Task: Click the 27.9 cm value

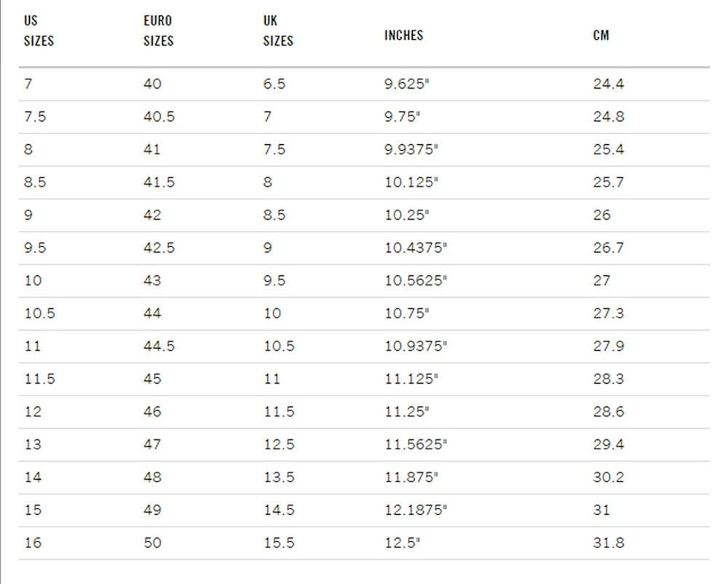Action: 608,346
